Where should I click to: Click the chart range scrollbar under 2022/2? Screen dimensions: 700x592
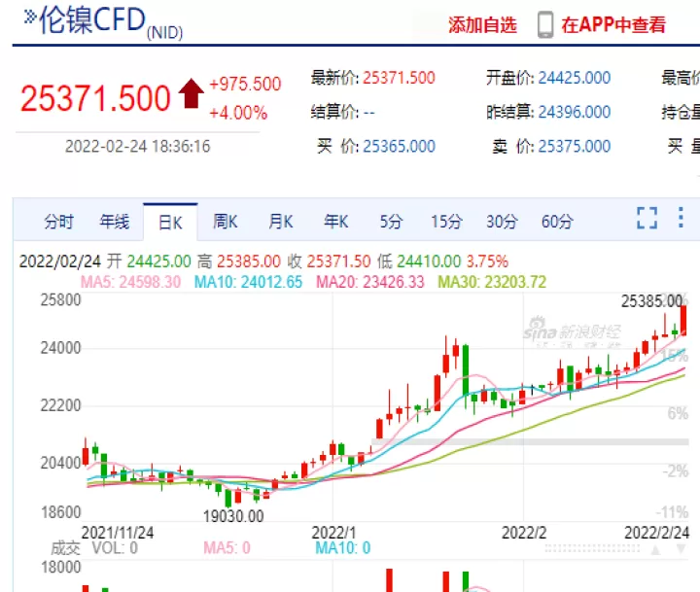click(x=592, y=548)
